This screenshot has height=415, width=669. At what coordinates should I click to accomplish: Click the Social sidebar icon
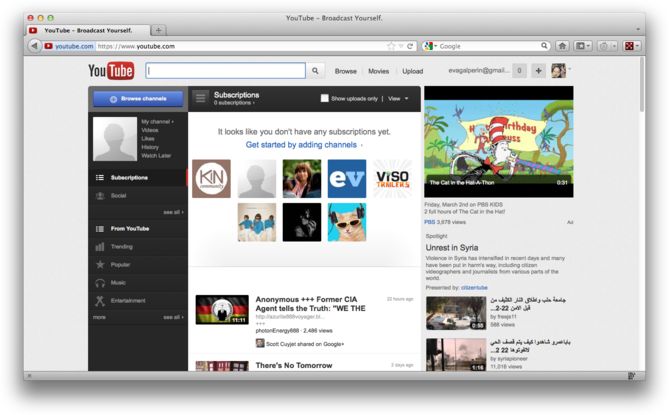(x=100, y=195)
